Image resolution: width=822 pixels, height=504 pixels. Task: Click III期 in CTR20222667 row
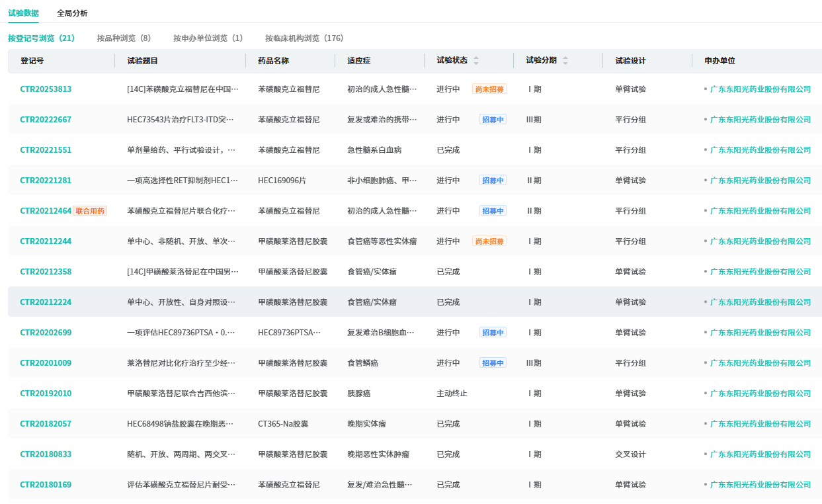point(534,120)
